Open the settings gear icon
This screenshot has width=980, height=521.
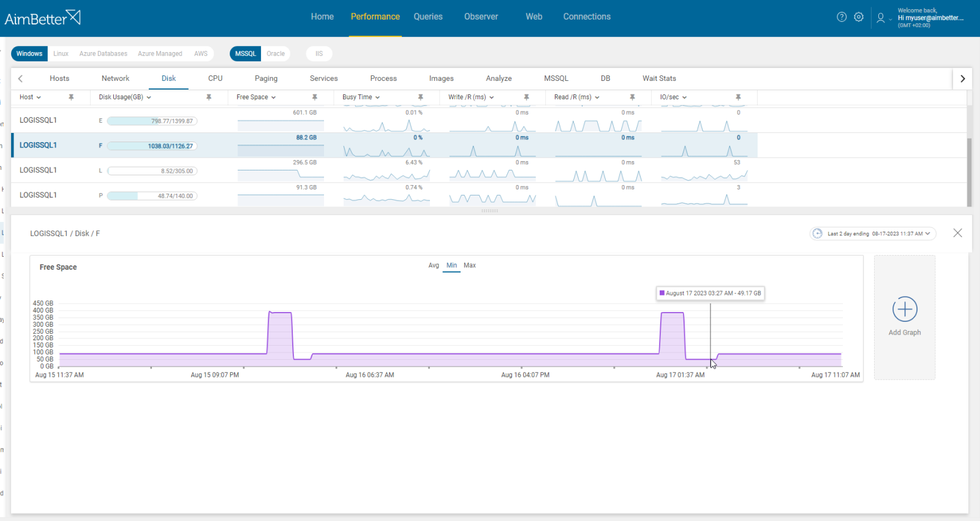pyautogui.click(x=859, y=17)
